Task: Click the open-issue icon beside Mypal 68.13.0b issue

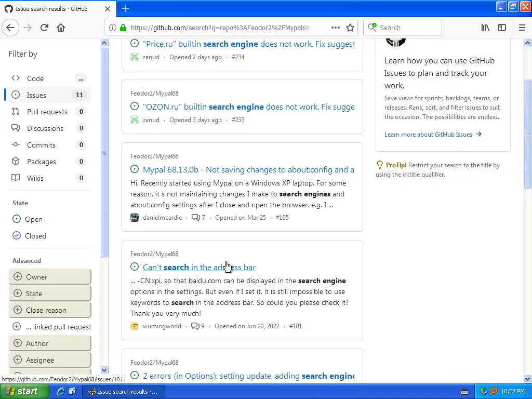Action: (135, 169)
